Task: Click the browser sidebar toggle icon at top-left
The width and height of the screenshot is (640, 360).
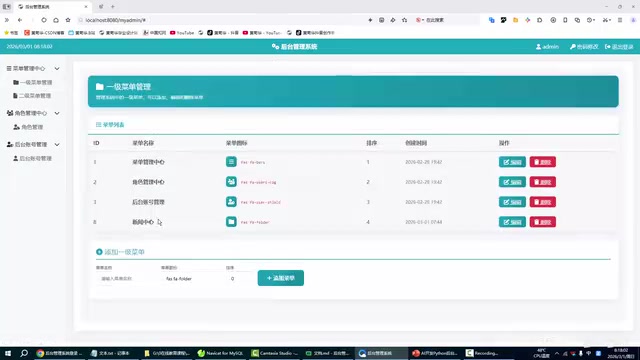Action: coord(7,7)
